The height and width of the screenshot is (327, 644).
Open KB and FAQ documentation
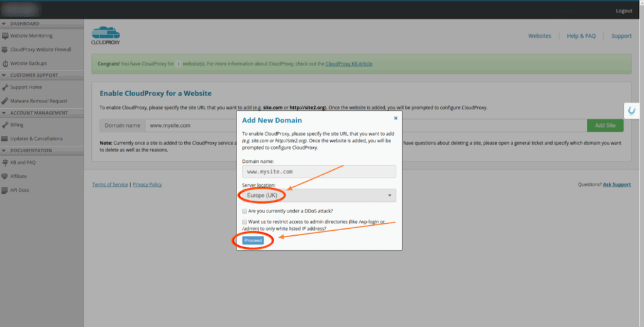pos(23,163)
